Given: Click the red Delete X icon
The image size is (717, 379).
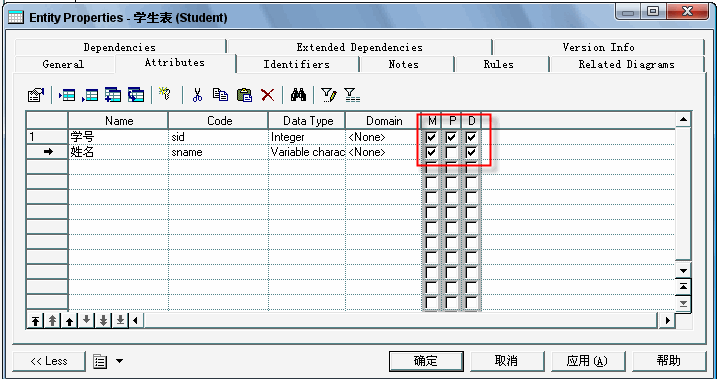Looking at the screenshot, I should 268,95.
